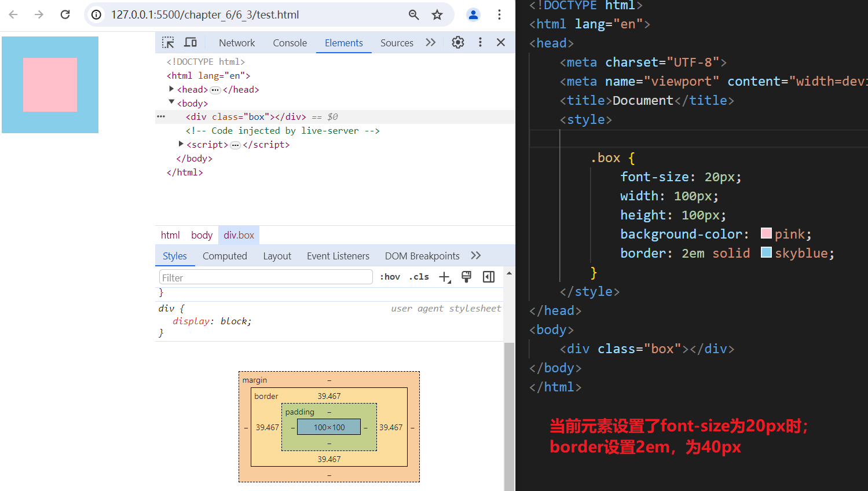Open the DOM Breakpoints sub-tab
This screenshot has width=868, height=491.
[x=422, y=256]
